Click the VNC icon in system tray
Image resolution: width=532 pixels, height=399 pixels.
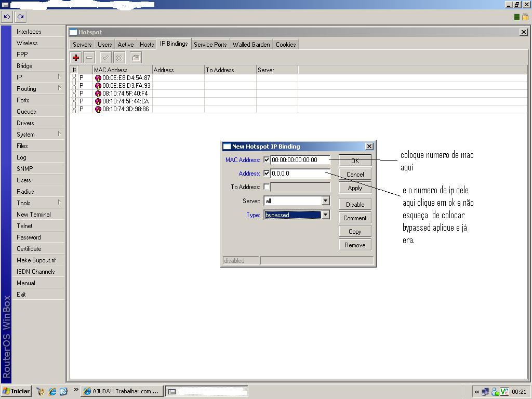pyautogui.click(x=504, y=392)
